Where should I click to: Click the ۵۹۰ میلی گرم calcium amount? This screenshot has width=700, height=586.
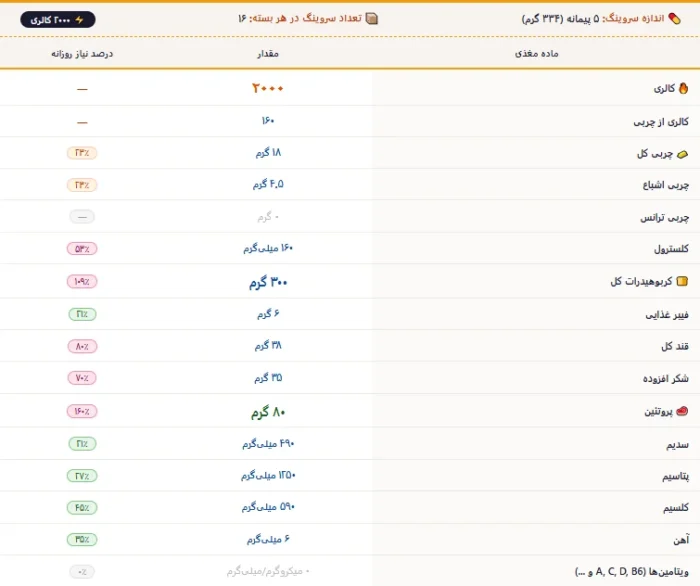(268, 507)
